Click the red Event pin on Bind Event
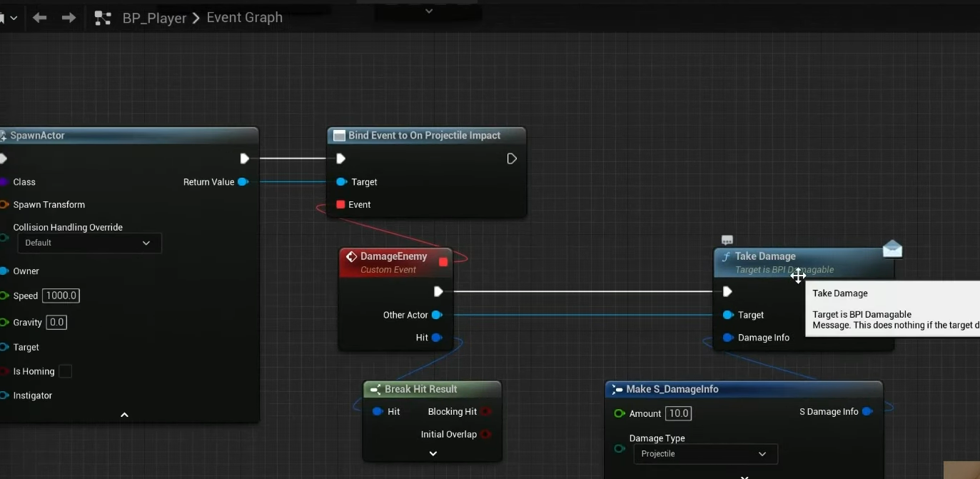The width and height of the screenshot is (980, 479). pos(340,205)
